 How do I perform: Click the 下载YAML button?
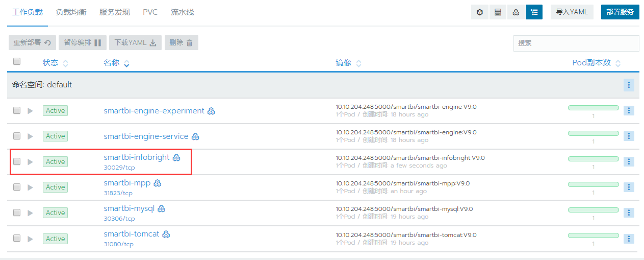pos(135,43)
